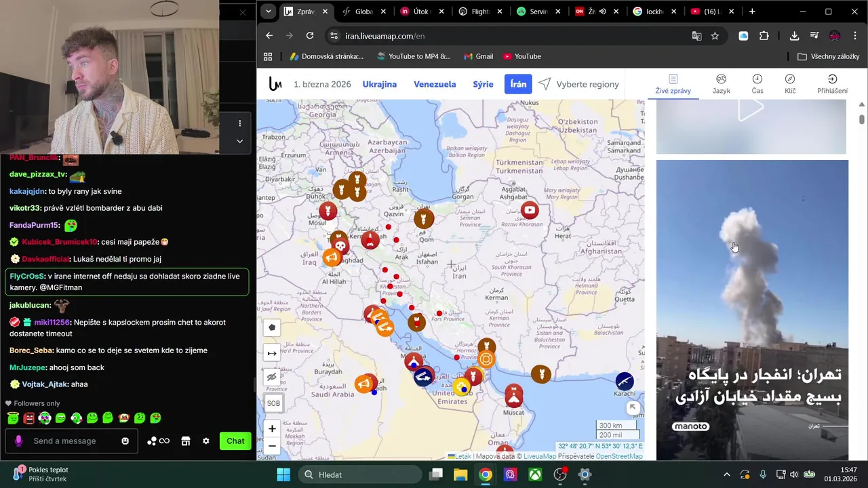Screen dimensions: 868x488
Task: Open the OpenStreetMap contributors link
Action: click(x=618, y=456)
